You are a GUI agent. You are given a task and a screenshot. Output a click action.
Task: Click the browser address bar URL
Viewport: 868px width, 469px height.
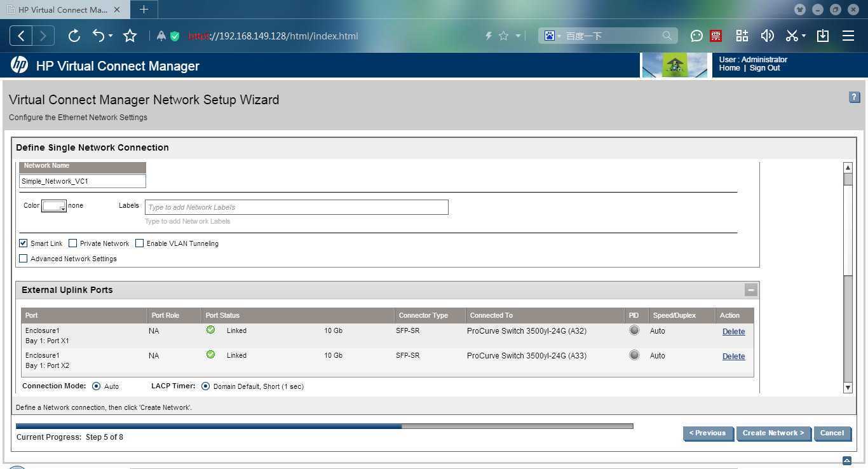273,36
